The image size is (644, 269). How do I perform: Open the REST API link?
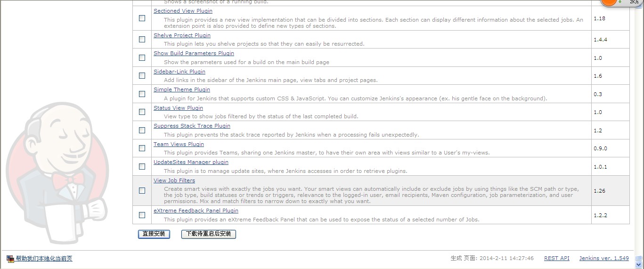click(557, 258)
